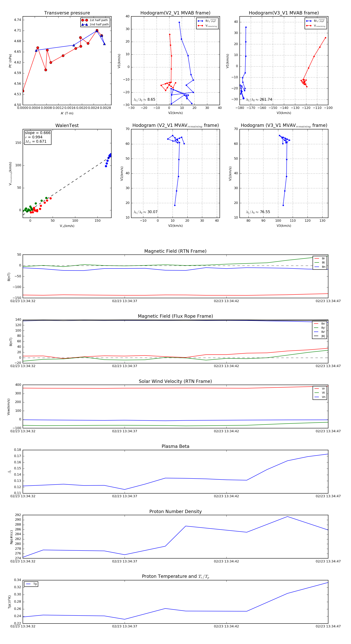
Task: Click the "Proton Number Density" title
Action: (x=175, y=511)
